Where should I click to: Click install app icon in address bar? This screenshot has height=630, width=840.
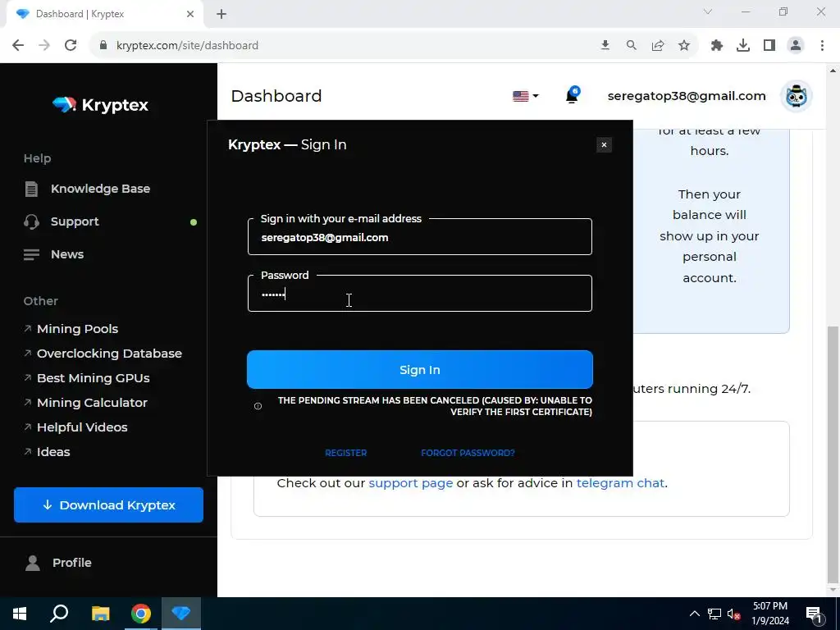pos(605,45)
